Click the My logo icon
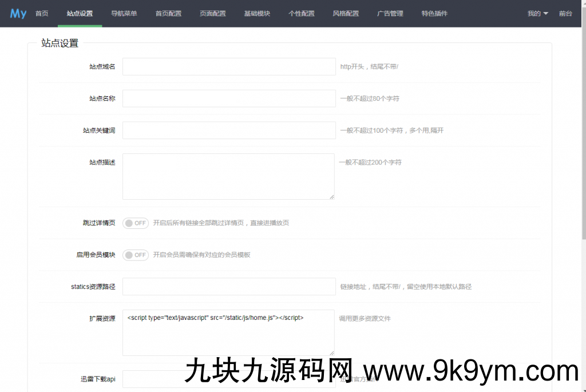 (x=18, y=13)
